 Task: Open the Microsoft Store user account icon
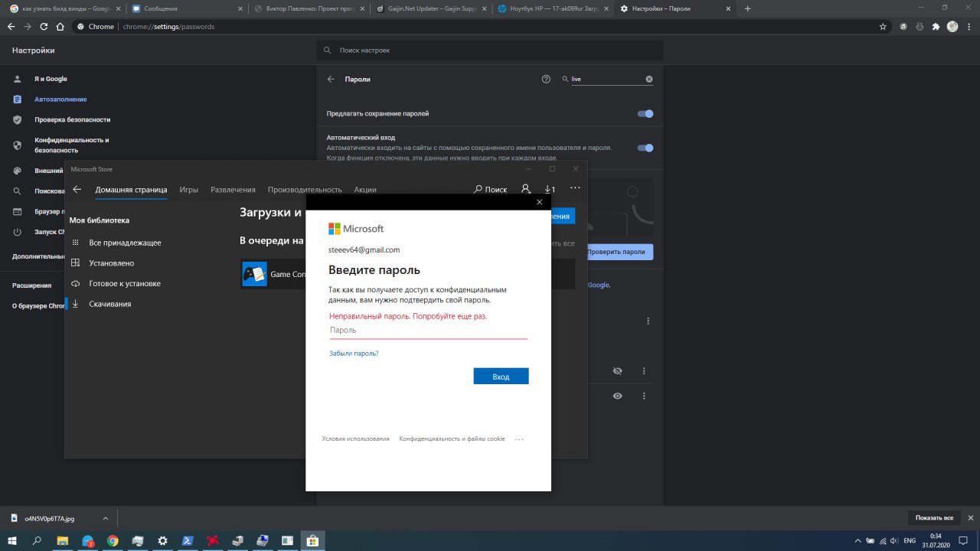[525, 189]
